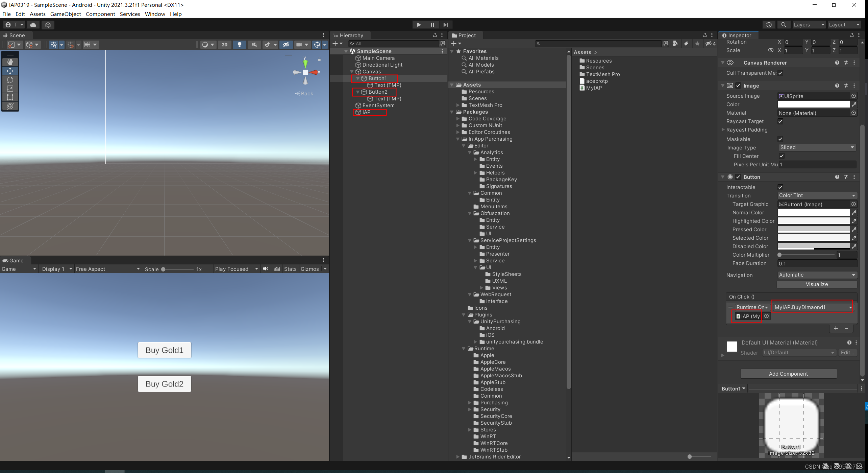Click the Normal Color swatch
Image resolution: width=868 pixels, height=473 pixels.
[x=813, y=213]
